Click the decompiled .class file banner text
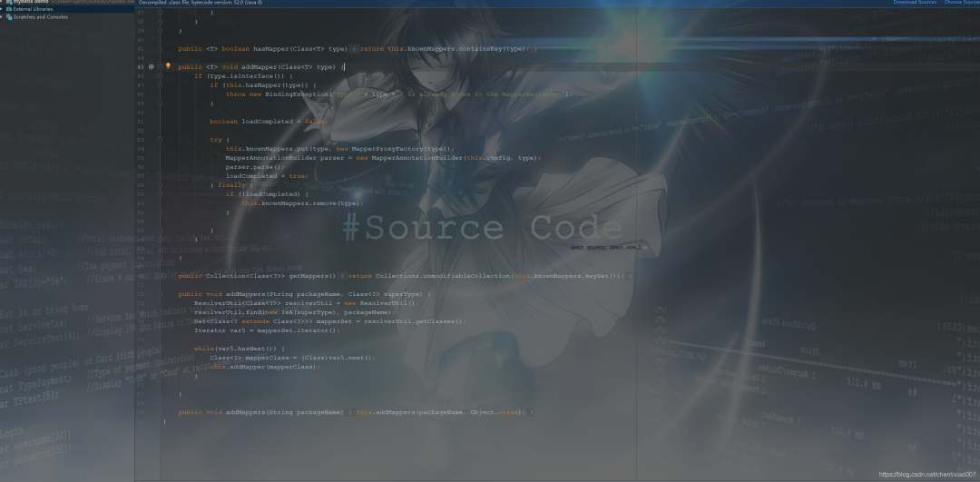980x482 pixels. (200, 3)
